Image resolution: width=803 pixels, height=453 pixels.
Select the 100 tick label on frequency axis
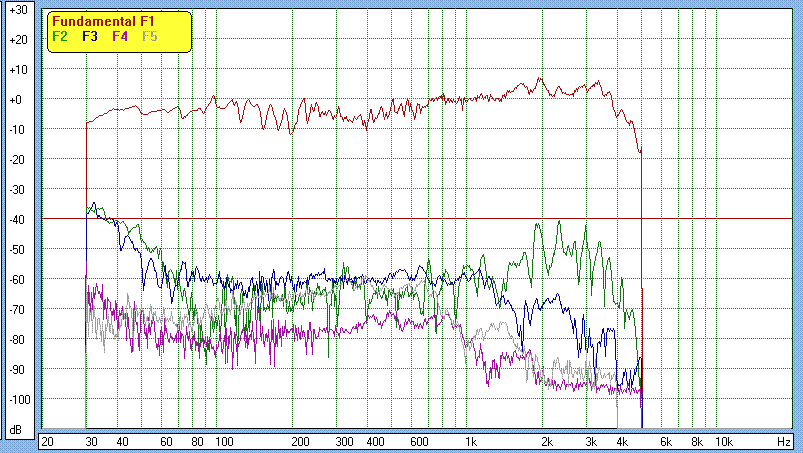(224, 441)
